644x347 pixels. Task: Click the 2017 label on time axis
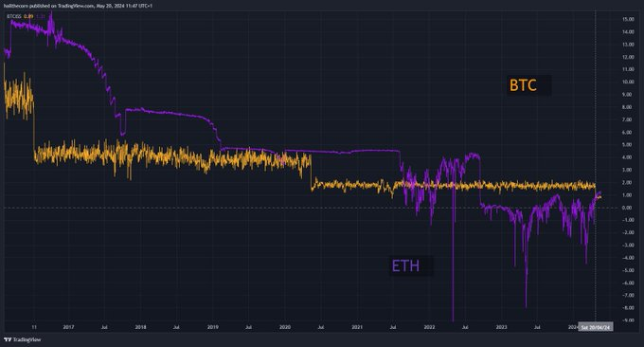(x=68, y=327)
